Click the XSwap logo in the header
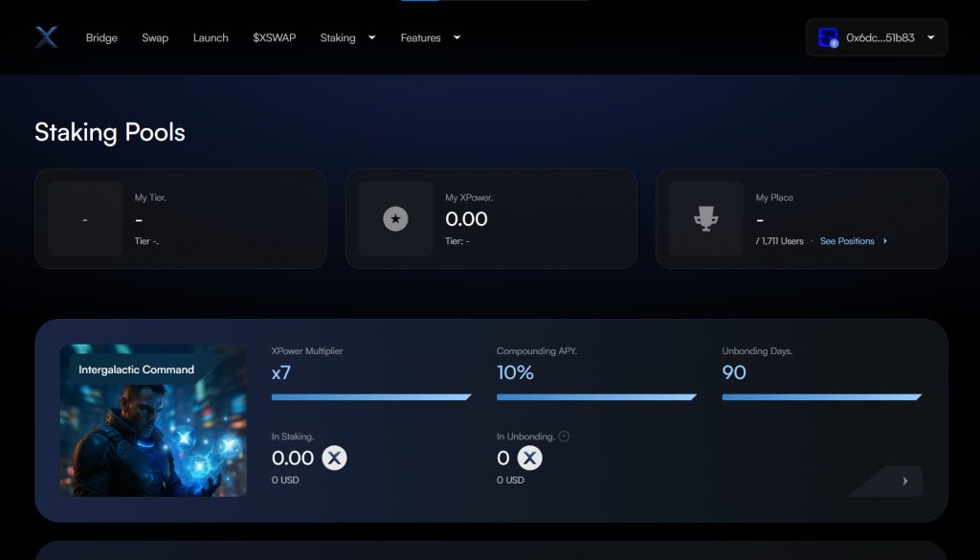980x560 pixels. (x=47, y=37)
